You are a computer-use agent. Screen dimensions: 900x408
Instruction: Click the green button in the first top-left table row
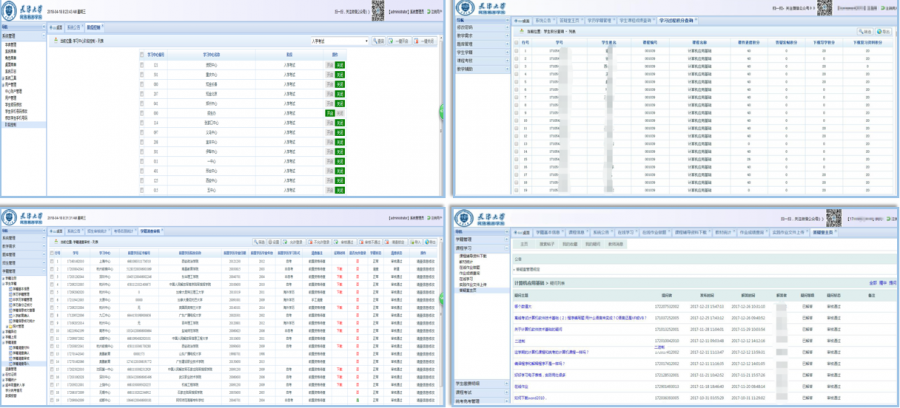point(340,65)
